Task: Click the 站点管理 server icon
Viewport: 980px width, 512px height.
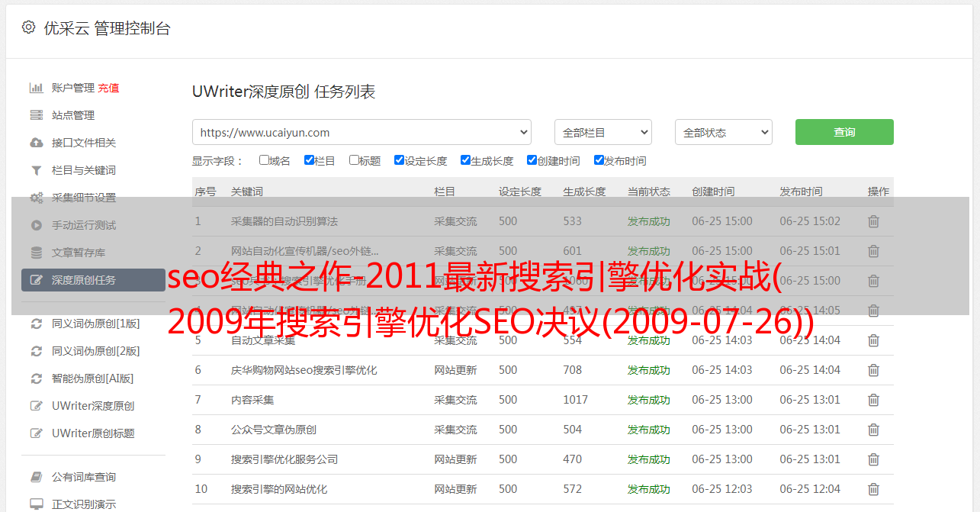Action: pyautogui.click(x=36, y=115)
